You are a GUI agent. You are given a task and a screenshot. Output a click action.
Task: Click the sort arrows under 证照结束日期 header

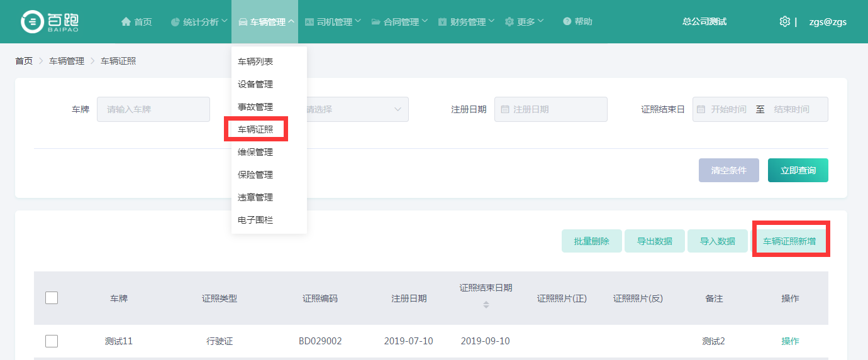pyautogui.click(x=486, y=305)
